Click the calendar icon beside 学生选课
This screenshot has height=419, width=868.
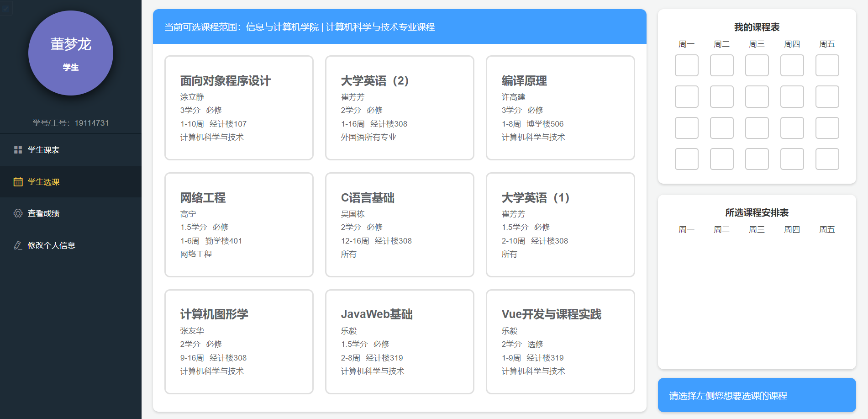(18, 182)
